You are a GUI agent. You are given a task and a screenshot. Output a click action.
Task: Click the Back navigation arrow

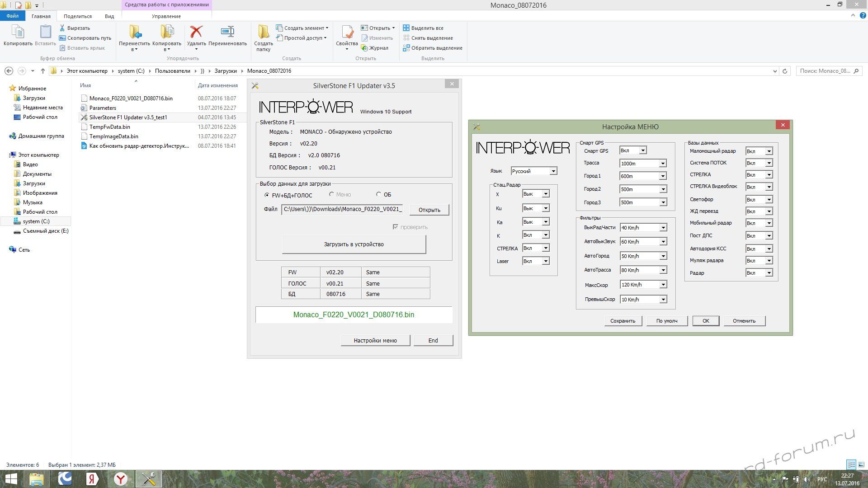point(9,71)
